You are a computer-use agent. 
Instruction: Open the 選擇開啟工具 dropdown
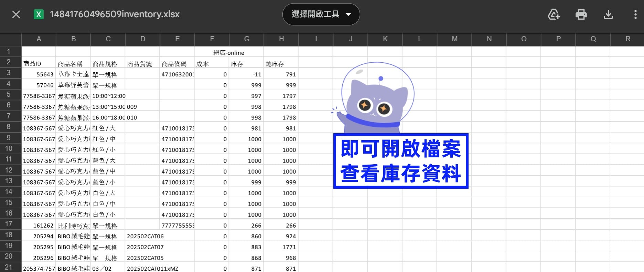[x=321, y=14]
